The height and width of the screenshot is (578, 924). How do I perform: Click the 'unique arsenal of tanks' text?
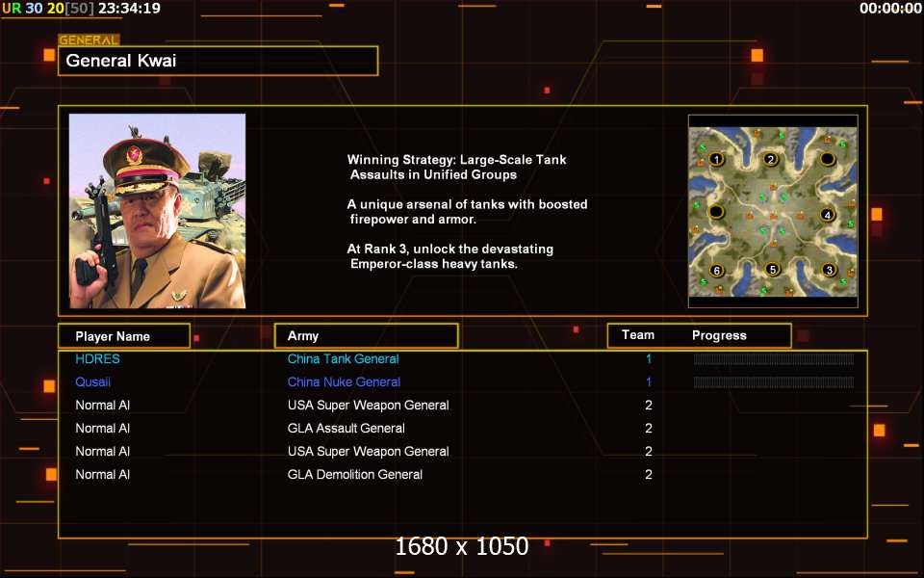[x=468, y=212]
